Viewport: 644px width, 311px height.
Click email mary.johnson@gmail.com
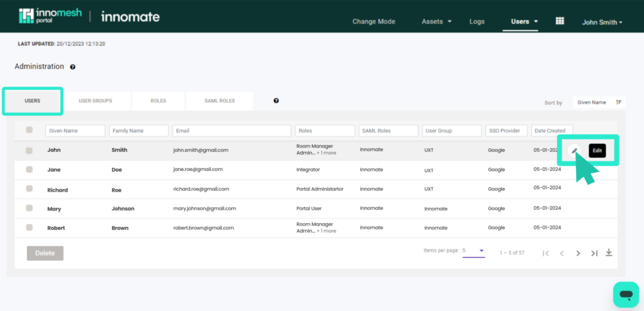point(204,208)
